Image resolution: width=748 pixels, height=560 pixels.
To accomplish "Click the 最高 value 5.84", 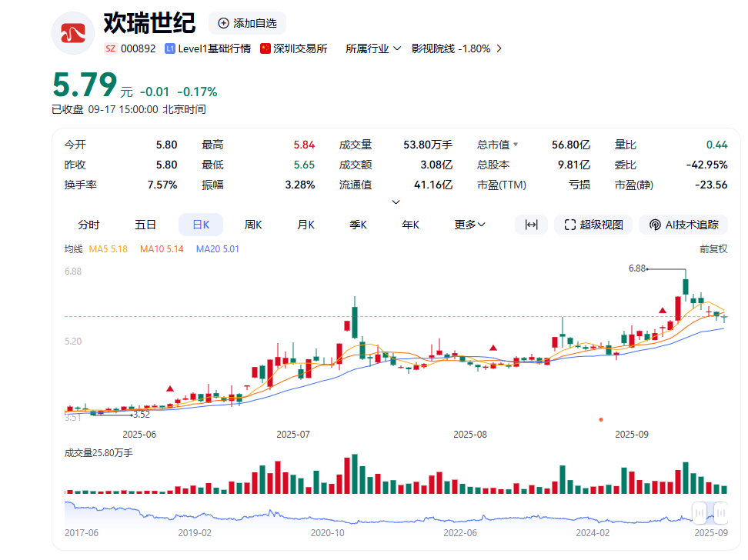I will (304, 145).
